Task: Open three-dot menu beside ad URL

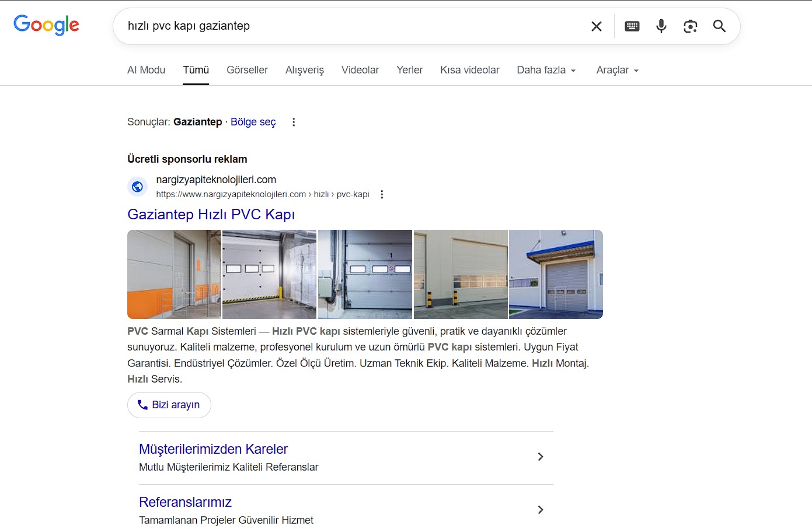Action: click(382, 194)
